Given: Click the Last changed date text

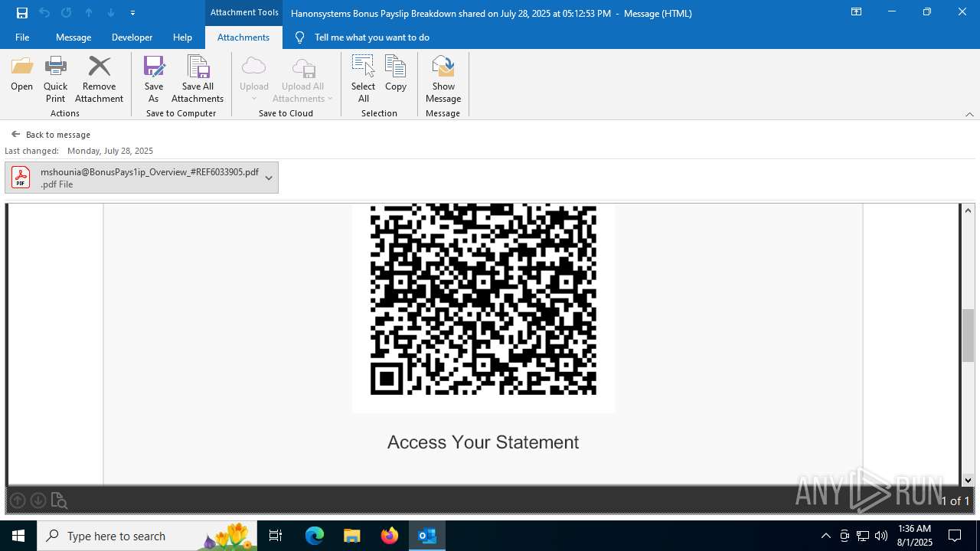Looking at the screenshot, I should (x=79, y=151).
